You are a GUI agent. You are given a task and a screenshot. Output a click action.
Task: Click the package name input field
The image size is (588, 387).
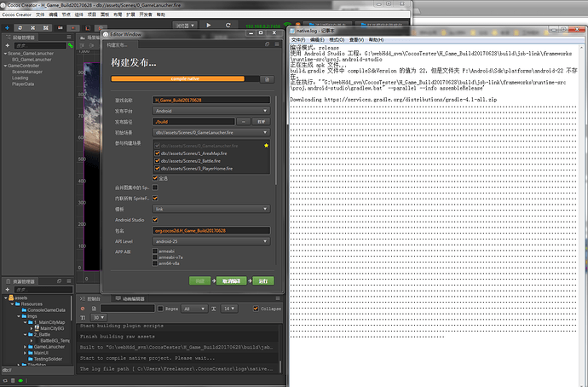(211, 231)
